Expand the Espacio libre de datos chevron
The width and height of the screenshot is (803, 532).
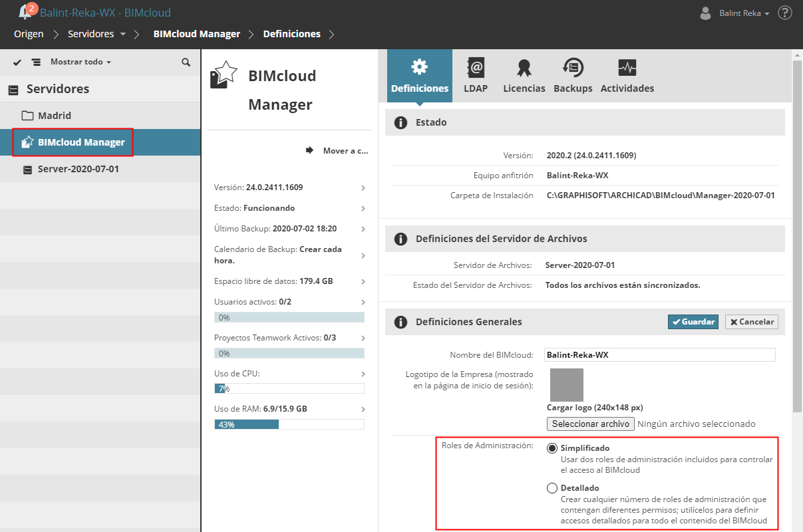(x=363, y=282)
